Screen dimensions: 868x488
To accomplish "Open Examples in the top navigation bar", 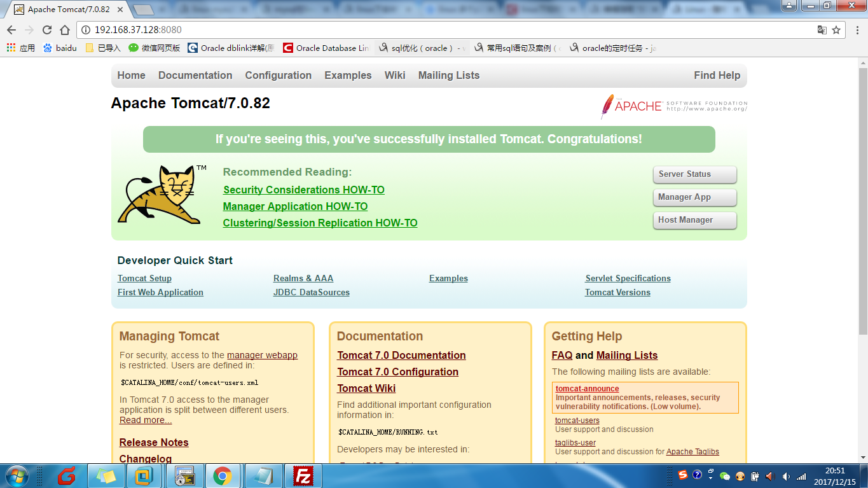I will click(x=348, y=75).
